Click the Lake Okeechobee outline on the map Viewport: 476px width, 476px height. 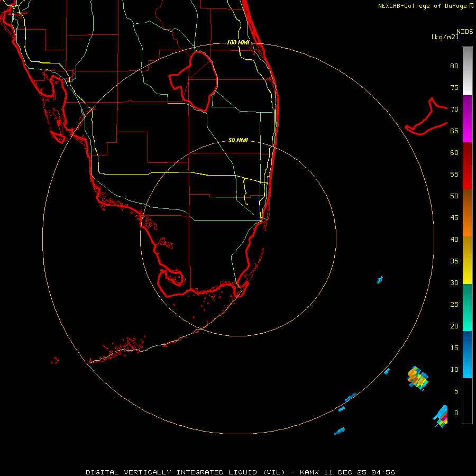pyautogui.click(x=194, y=81)
